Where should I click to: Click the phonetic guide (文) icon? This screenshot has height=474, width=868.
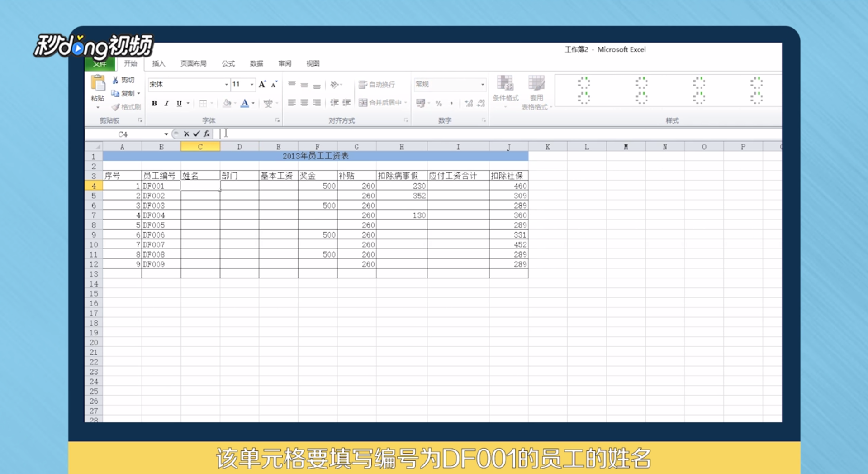(268, 104)
